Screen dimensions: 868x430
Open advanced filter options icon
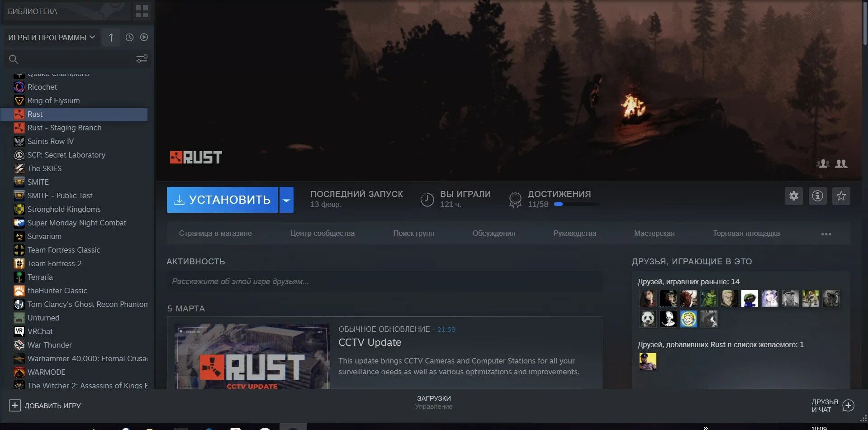[x=142, y=59]
